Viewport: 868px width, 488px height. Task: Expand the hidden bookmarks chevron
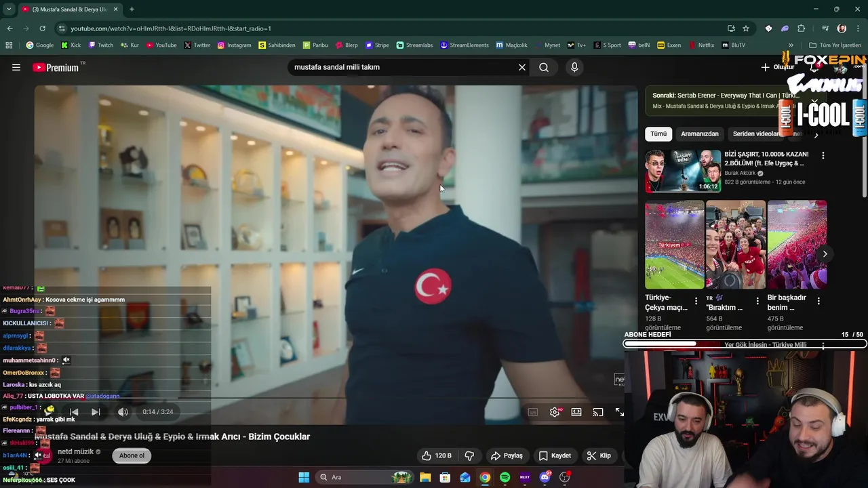click(791, 45)
